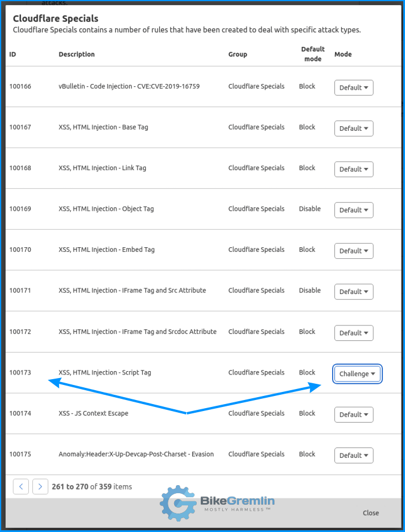405x532 pixels.
Task: Click Block default mode of rule 100166
Action: pos(307,86)
